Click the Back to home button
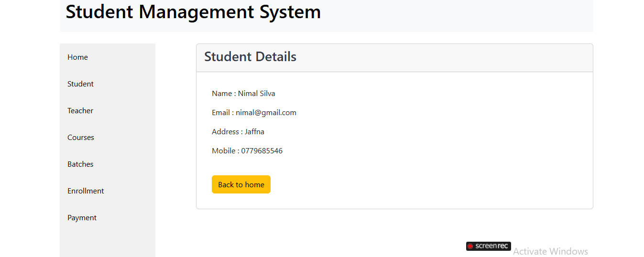 coord(241,184)
